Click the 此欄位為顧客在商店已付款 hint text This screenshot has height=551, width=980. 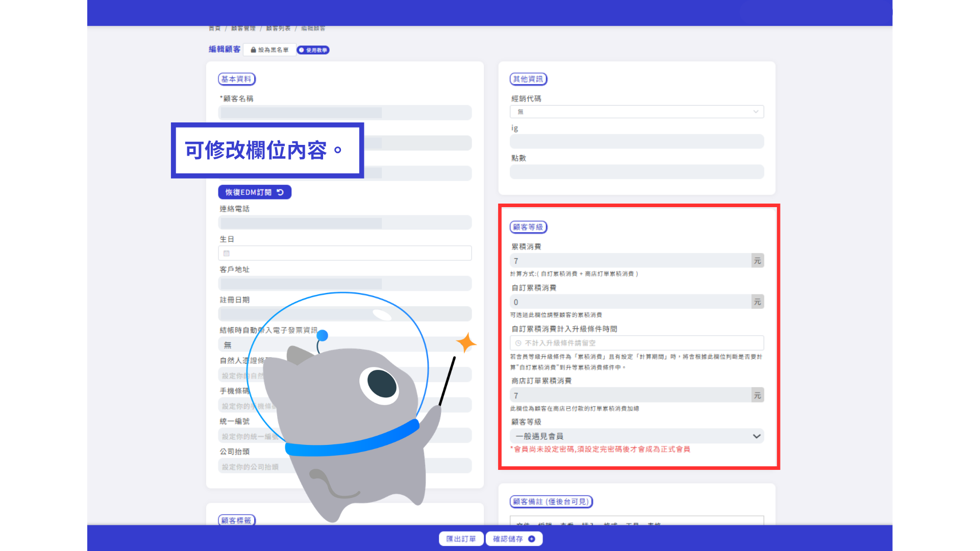[x=575, y=409]
